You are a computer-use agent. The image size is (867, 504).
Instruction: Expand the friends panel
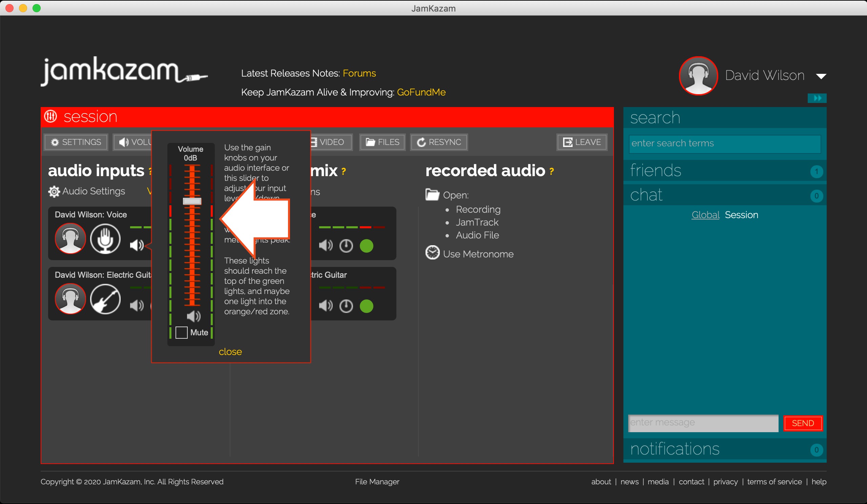725,170
